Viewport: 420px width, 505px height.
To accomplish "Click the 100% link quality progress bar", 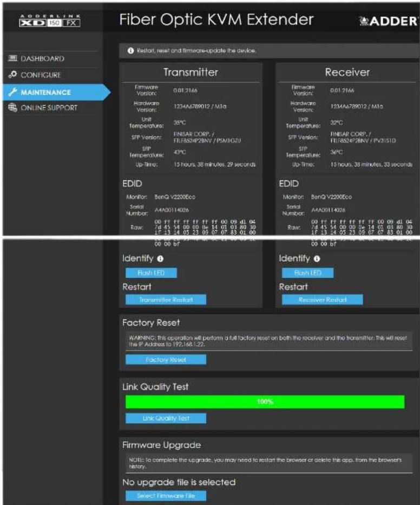I will pyautogui.click(x=265, y=402).
